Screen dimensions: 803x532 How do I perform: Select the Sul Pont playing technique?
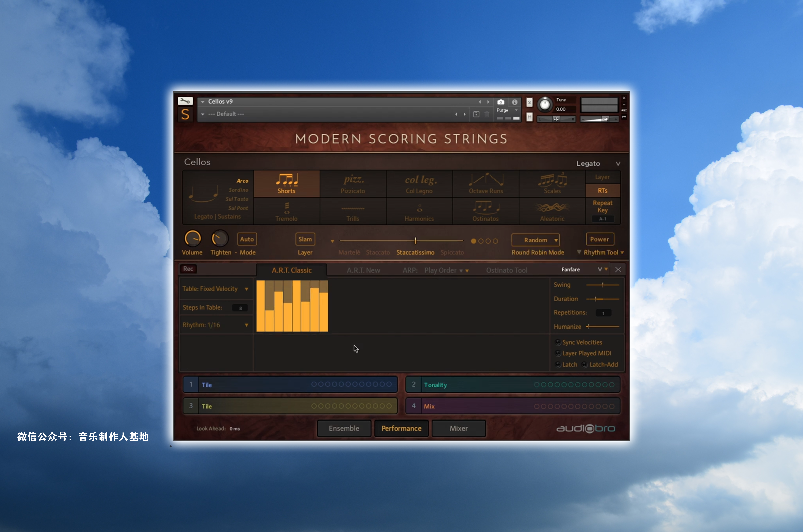(x=238, y=208)
